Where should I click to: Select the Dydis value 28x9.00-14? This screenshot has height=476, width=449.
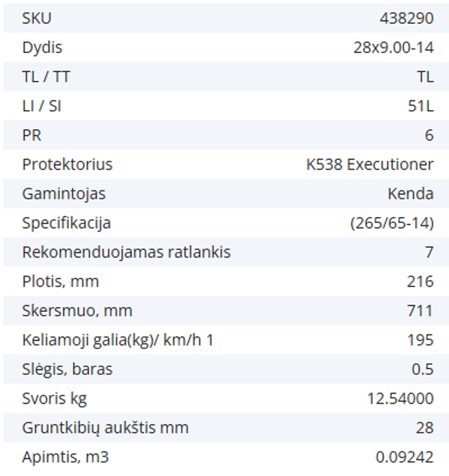point(393,47)
